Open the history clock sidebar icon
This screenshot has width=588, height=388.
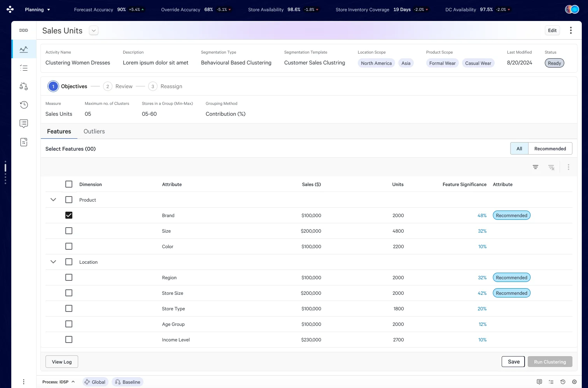pyautogui.click(x=24, y=105)
